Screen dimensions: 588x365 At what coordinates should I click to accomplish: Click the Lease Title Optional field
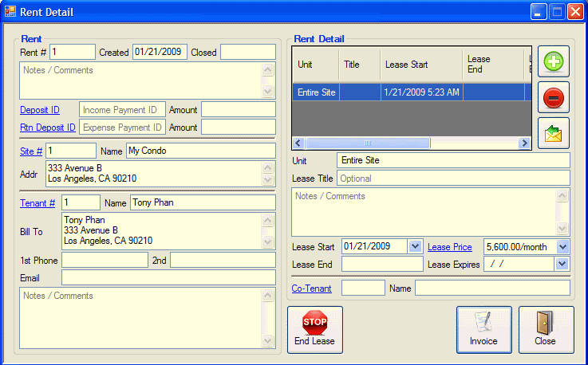click(x=453, y=178)
